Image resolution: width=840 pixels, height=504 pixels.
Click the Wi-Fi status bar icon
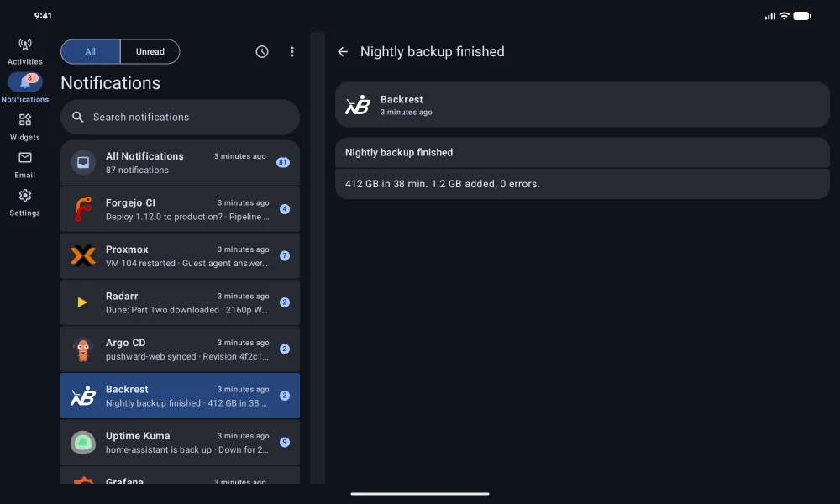pyautogui.click(x=785, y=15)
